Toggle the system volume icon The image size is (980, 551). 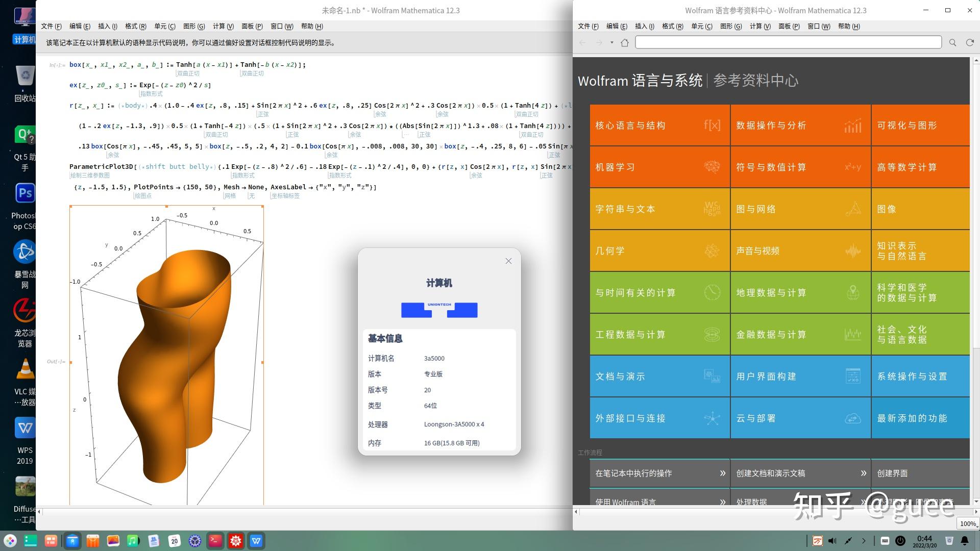(832, 540)
